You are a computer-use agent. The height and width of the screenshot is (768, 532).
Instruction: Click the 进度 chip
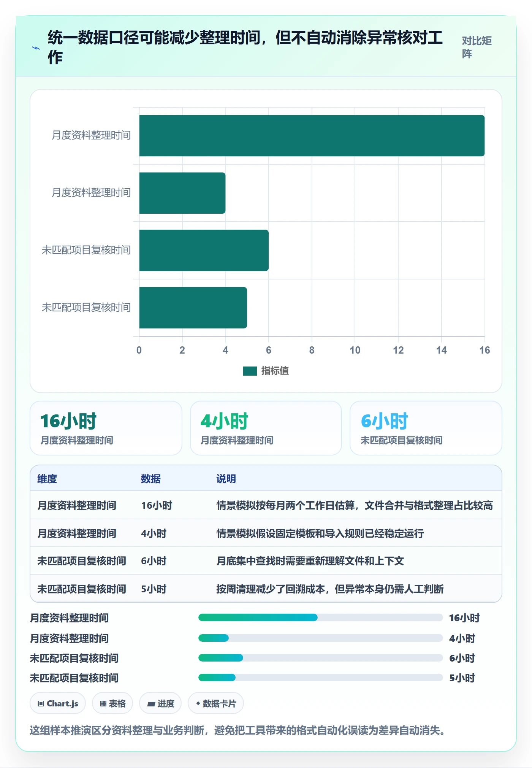point(160,703)
